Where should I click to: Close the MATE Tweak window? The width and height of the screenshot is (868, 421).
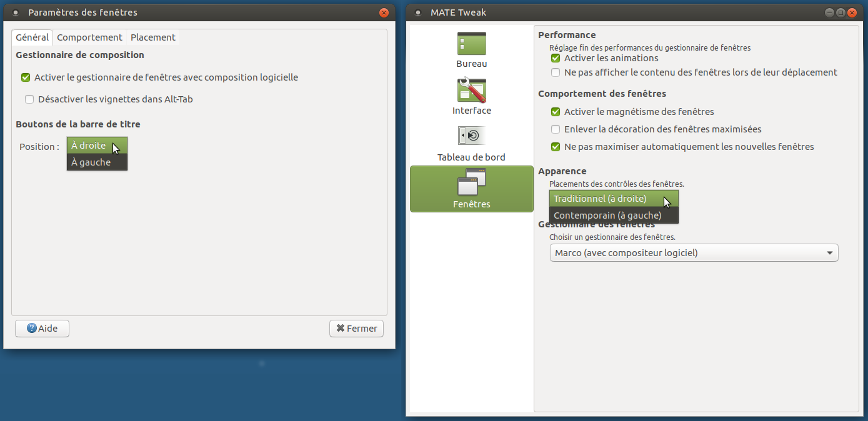(x=852, y=12)
